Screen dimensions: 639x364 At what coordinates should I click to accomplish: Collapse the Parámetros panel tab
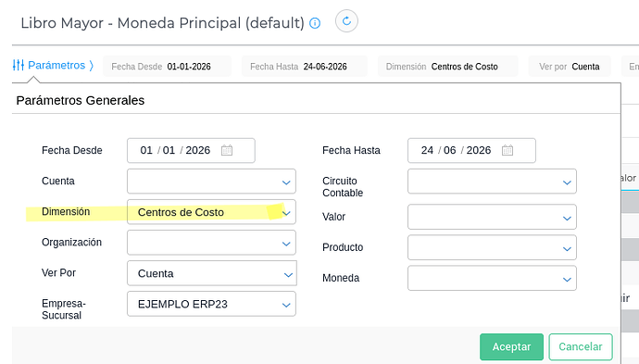[54, 65]
